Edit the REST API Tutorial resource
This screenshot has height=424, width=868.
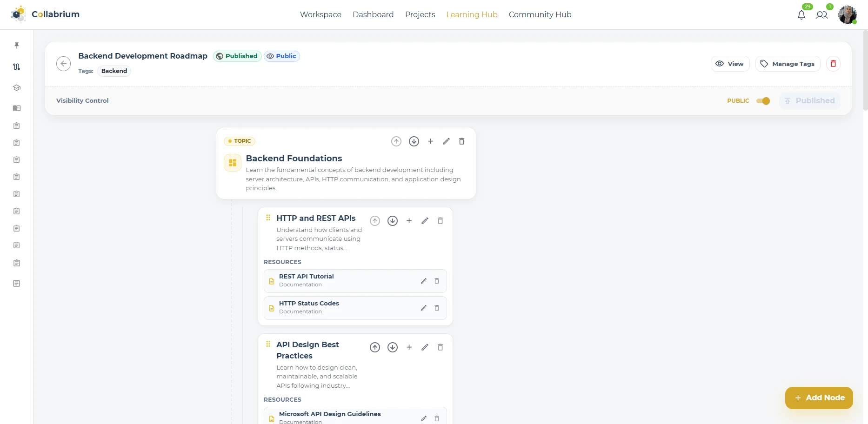click(x=424, y=281)
